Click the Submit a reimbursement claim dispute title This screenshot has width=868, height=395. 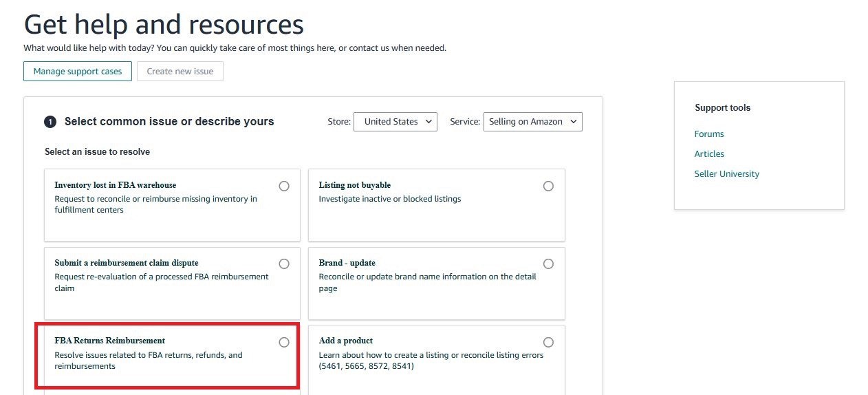[x=127, y=263]
